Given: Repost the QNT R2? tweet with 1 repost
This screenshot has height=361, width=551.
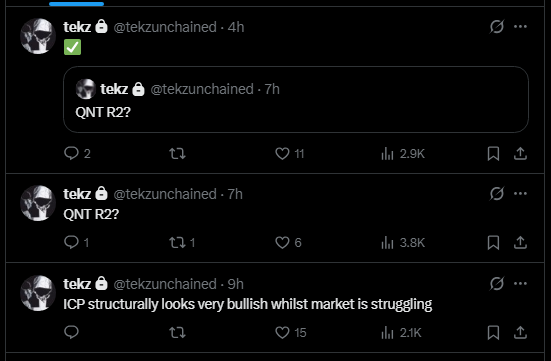Looking at the screenshot, I should (x=182, y=243).
